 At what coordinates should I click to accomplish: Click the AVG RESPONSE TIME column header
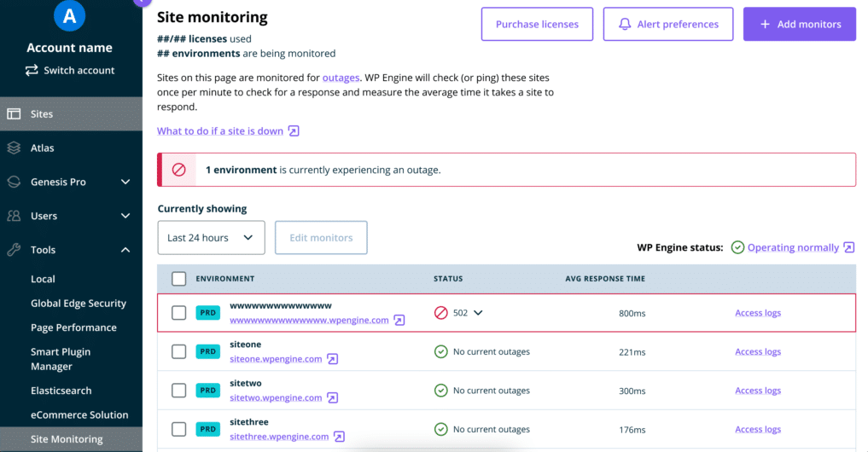[x=605, y=279]
